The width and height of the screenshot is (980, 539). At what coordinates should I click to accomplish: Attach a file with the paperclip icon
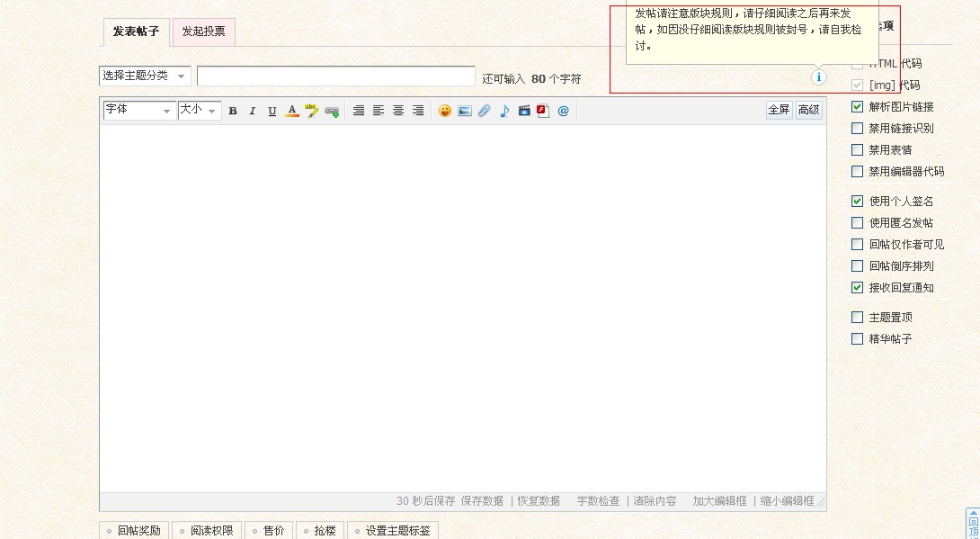[x=485, y=111]
